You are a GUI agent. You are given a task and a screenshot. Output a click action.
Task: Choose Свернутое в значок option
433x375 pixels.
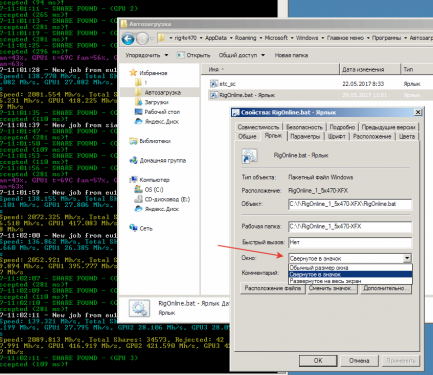[350, 274]
